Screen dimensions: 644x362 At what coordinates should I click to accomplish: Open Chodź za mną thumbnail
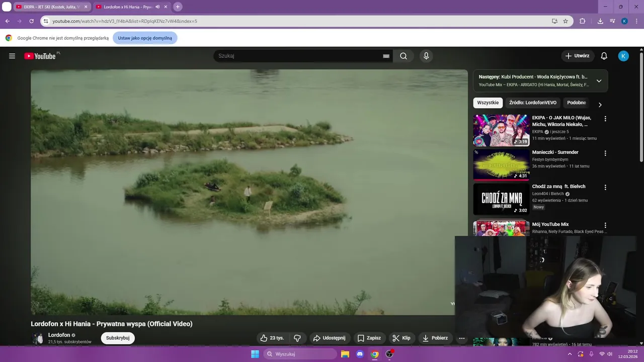pyautogui.click(x=501, y=199)
